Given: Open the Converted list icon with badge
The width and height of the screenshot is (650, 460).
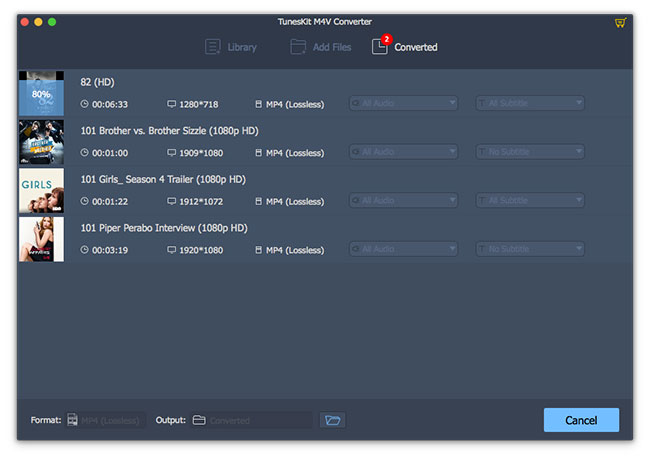Looking at the screenshot, I should (x=380, y=46).
